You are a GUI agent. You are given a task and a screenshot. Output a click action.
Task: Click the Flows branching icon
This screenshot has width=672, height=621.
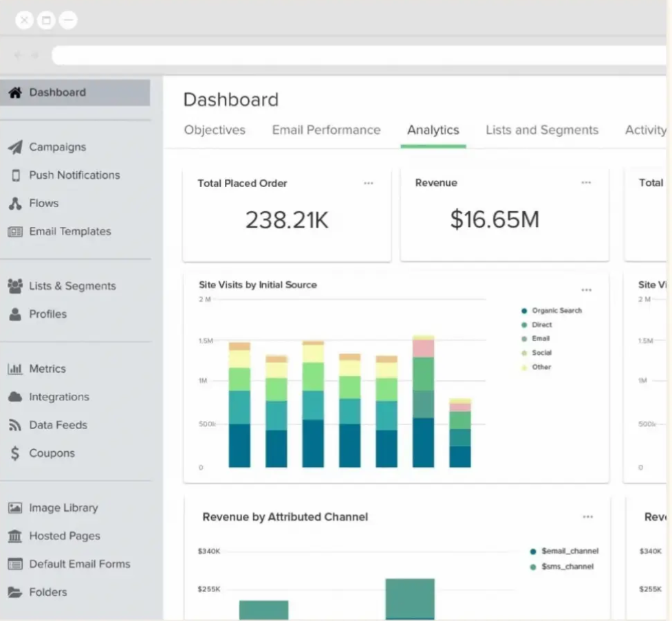click(15, 204)
